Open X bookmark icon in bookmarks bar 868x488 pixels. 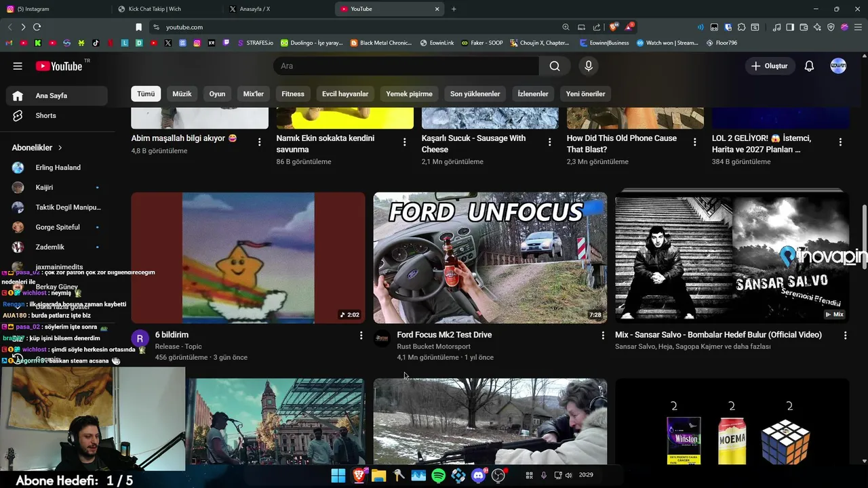click(167, 43)
